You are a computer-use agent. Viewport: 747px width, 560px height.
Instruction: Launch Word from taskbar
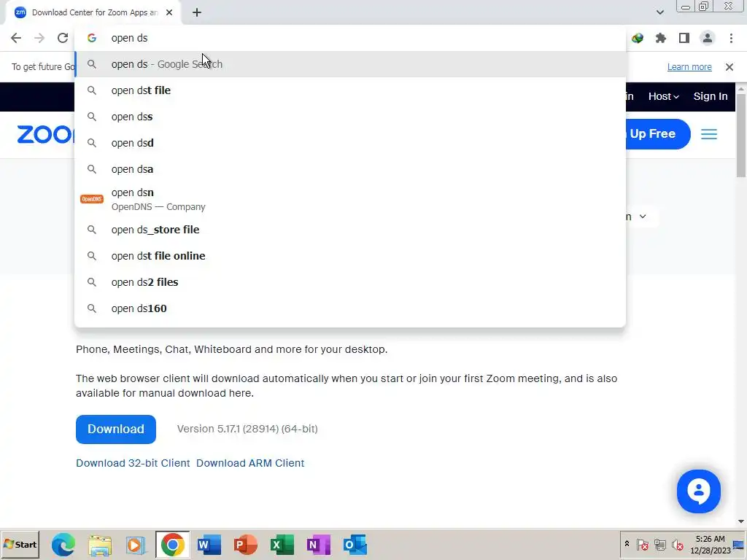tap(209, 545)
